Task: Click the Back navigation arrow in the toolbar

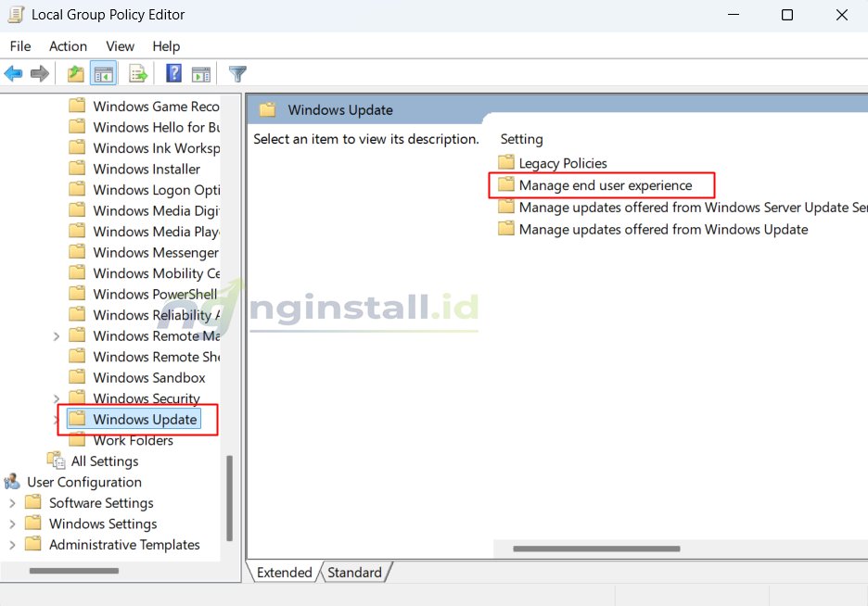Action: click(13, 73)
